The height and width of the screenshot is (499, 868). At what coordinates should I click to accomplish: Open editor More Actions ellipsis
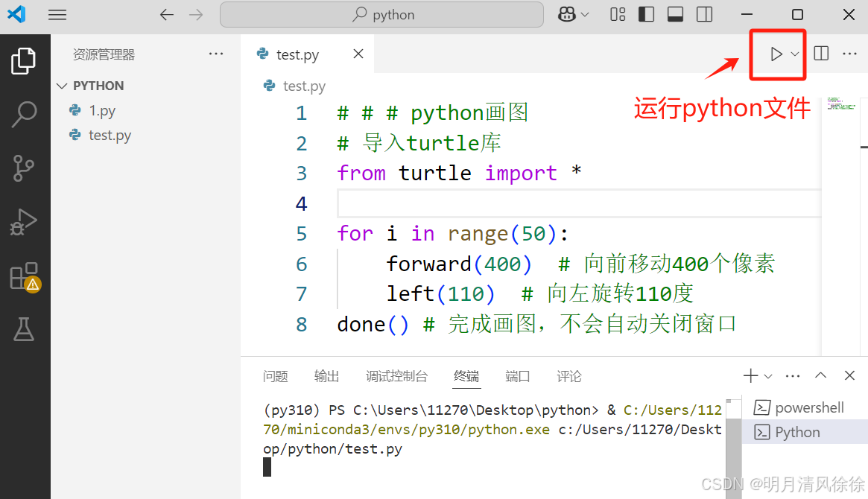point(849,54)
